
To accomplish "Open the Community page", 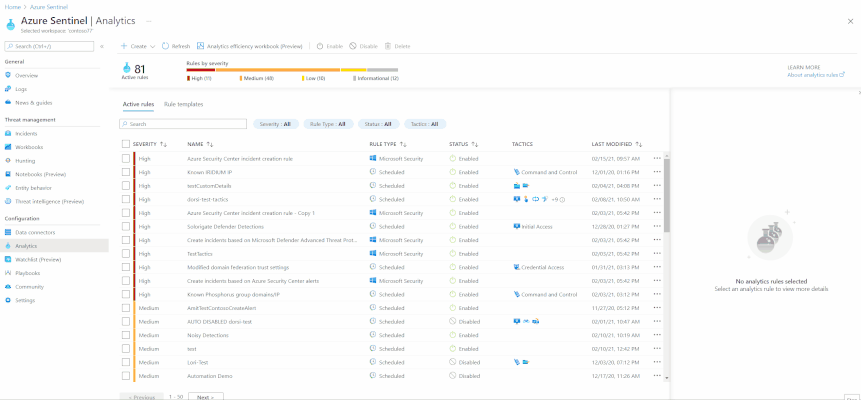I will pos(29,287).
